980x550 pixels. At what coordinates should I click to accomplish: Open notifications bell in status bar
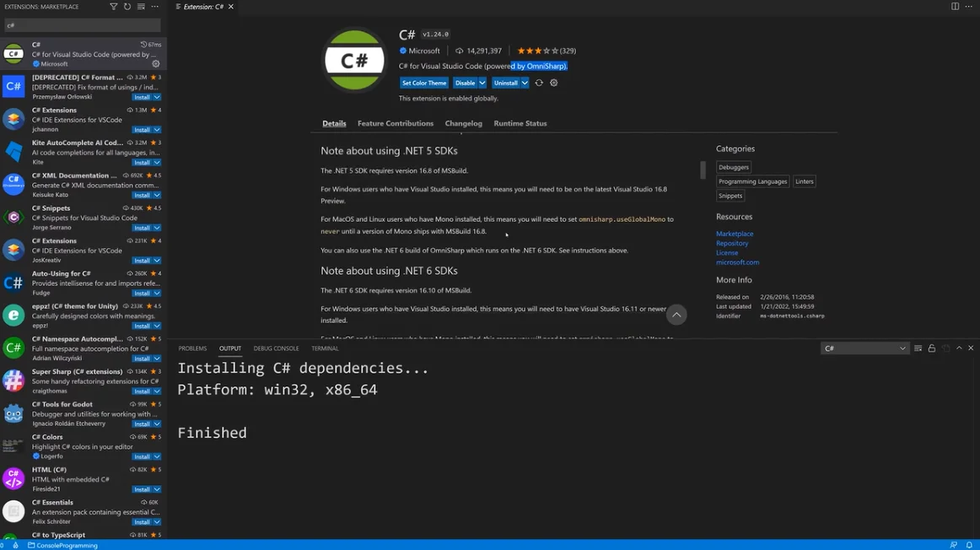pyautogui.click(x=969, y=545)
